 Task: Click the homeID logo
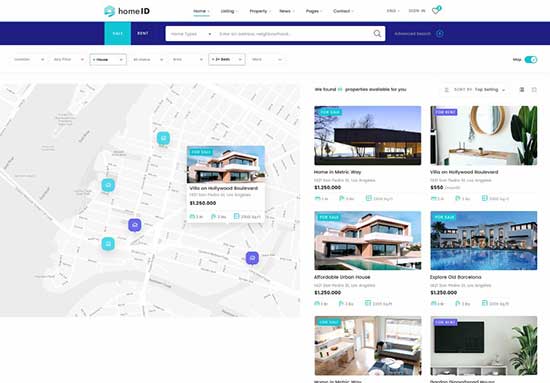coord(127,11)
